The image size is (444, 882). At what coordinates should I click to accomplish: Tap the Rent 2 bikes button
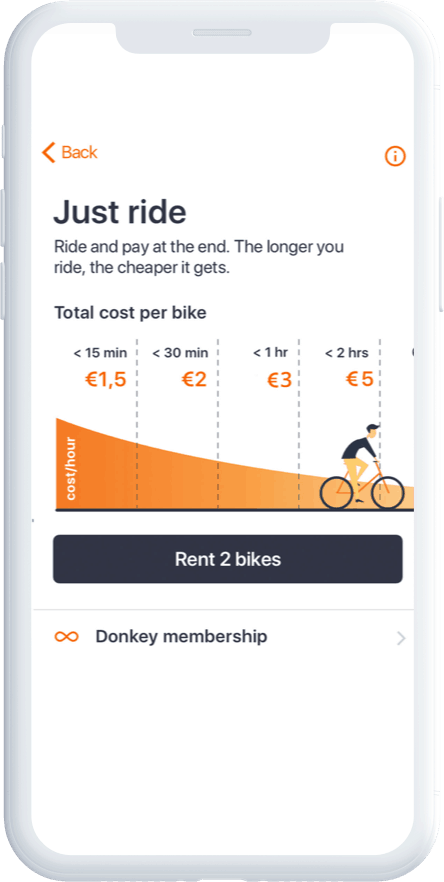tap(227, 559)
